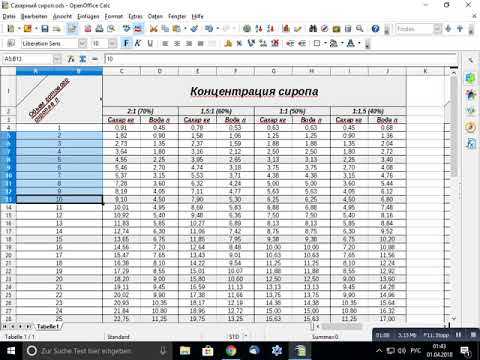Toggle Bold formatting button
Image resolution: width=480 pixels, height=360 pixels.
(126, 43)
